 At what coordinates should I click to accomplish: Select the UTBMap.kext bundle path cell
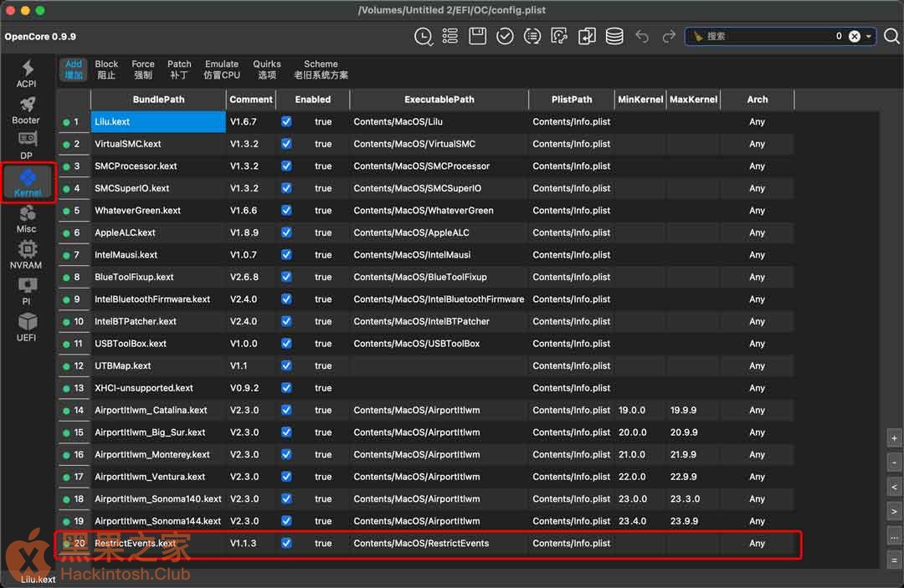click(x=158, y=366)
